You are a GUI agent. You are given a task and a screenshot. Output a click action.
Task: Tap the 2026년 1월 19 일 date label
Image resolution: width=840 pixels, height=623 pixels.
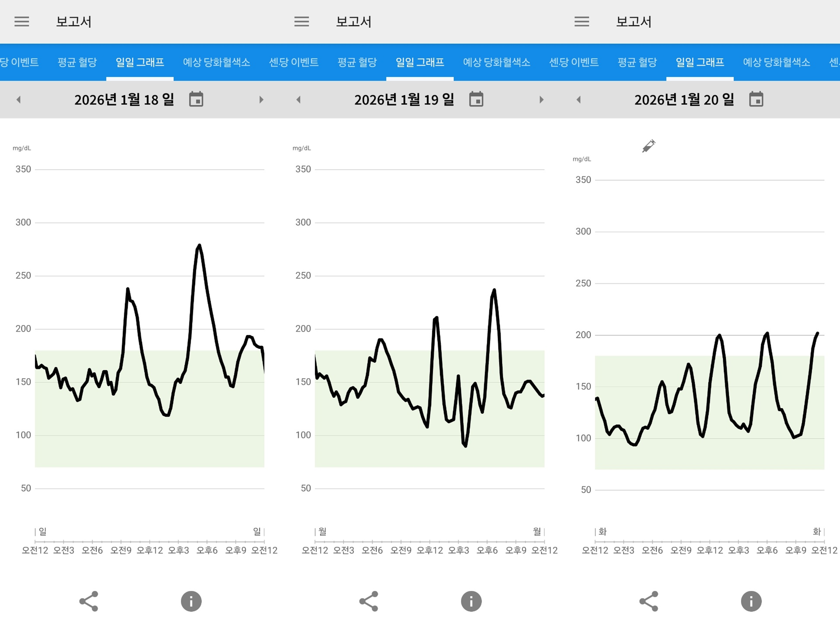404,100
